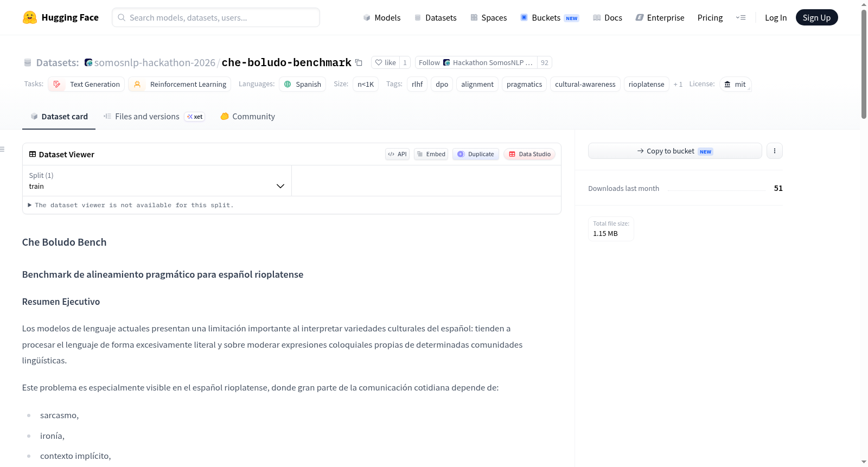
Task: Click the like count 1
Action: point(405,62)
